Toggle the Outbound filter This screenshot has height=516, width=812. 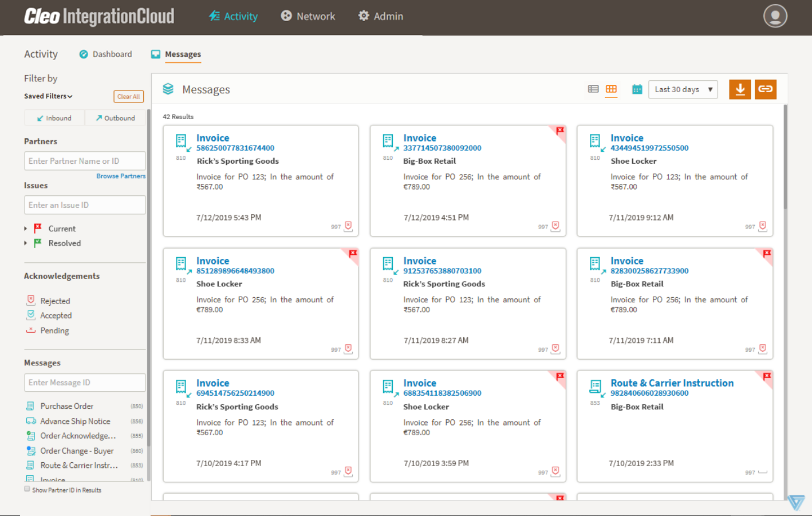[x=115, y=118]
